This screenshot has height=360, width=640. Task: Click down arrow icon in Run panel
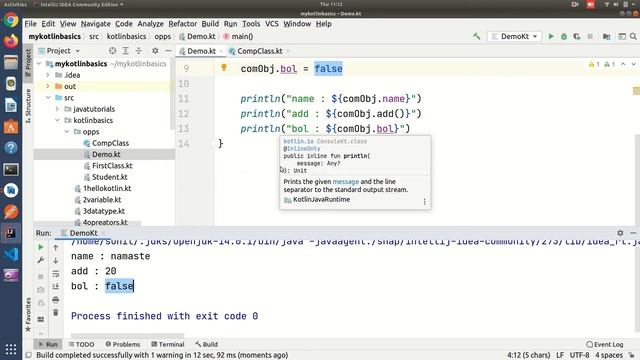[56, 260]
